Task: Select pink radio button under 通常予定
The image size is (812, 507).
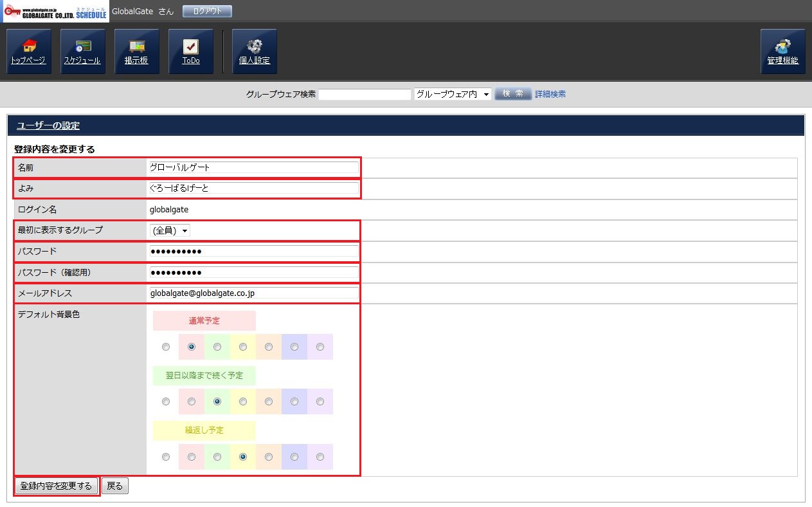Action: 192,347
